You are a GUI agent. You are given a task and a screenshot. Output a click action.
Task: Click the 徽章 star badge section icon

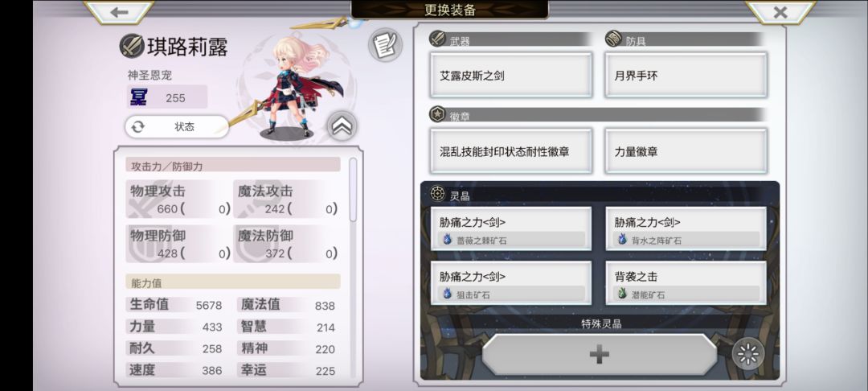point(437,114)
